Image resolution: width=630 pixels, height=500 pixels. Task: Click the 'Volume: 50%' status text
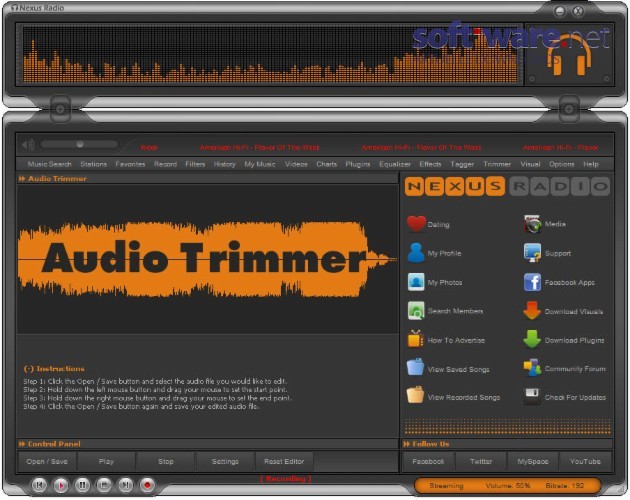coord(508,486)
